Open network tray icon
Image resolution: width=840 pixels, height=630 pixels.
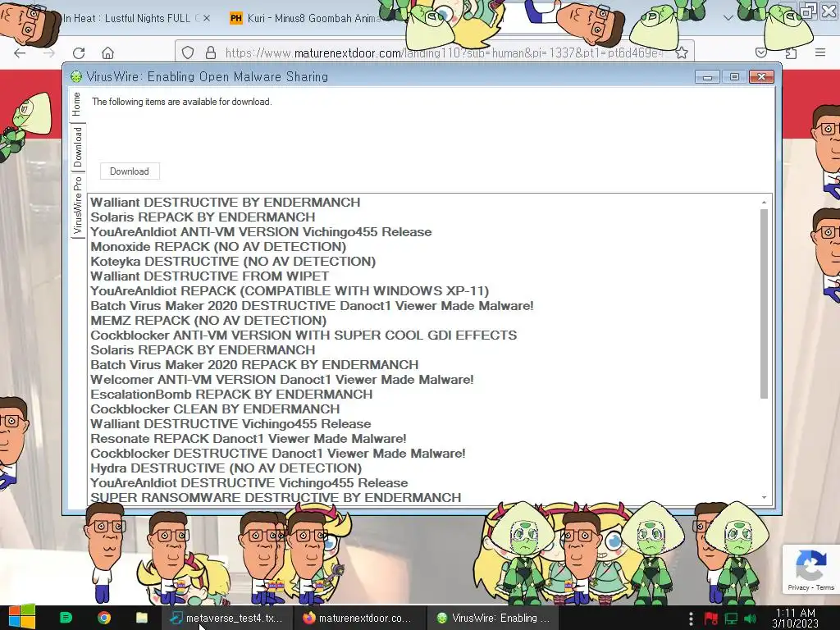(731, 619)
